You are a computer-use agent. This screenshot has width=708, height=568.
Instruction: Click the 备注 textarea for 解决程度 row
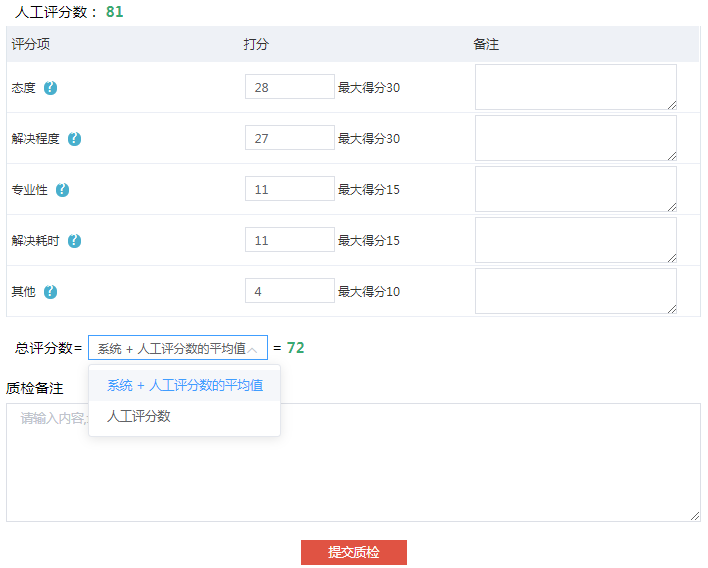click(x=575, y=138)
